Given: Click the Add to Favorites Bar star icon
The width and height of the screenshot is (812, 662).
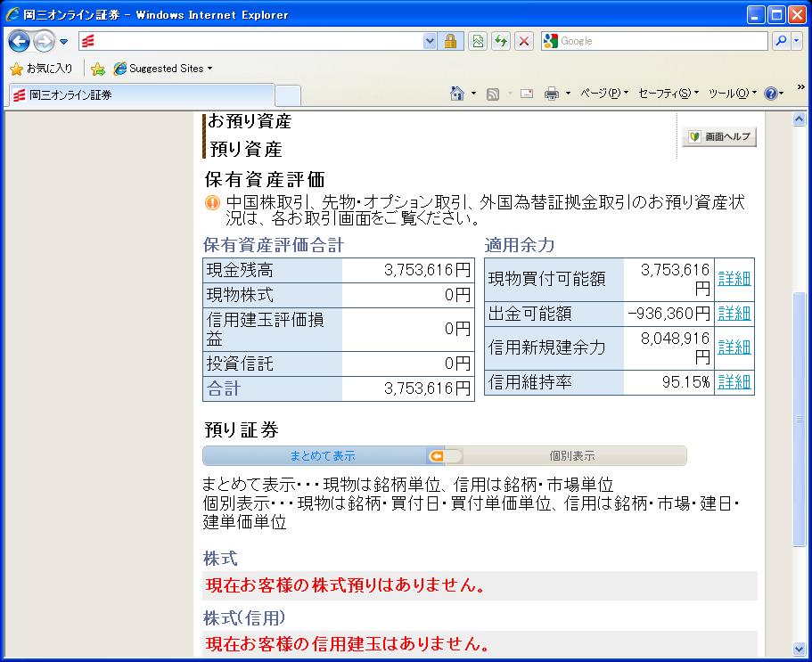Looking at the screenshot, I should point(97,69).
